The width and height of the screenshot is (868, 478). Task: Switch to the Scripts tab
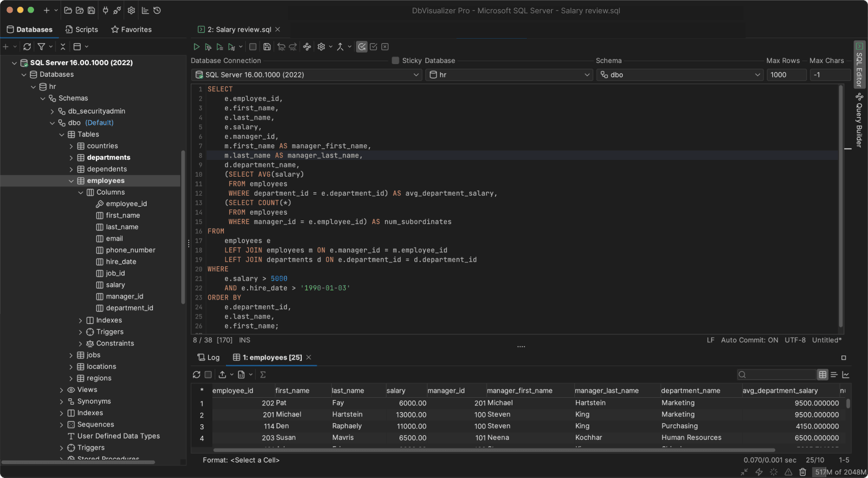(81, 29)
